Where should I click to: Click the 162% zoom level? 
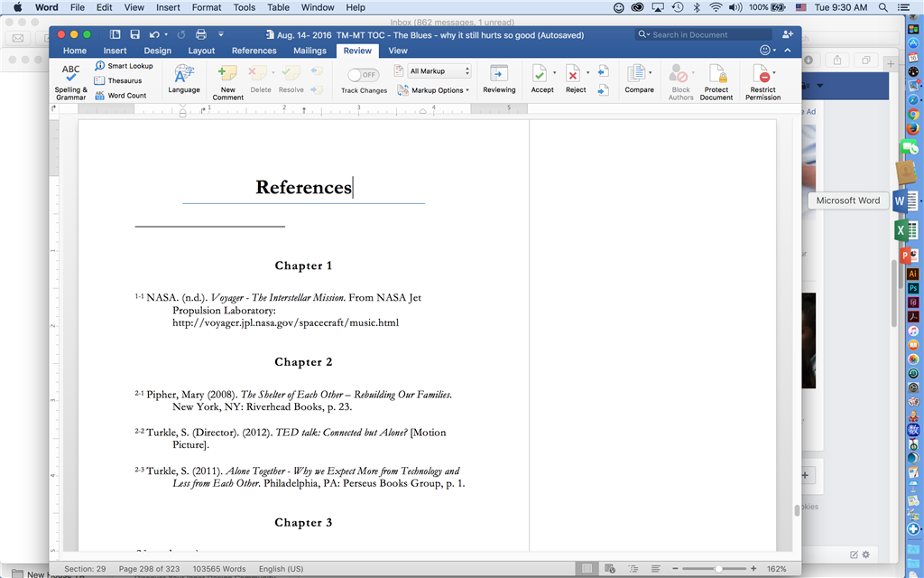777,569
